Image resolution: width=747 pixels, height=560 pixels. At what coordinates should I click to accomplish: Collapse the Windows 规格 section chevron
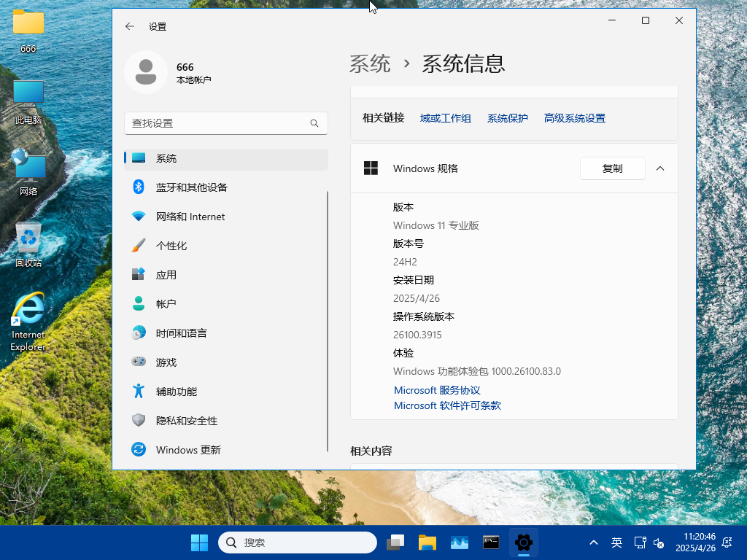pyautogui.click(x=659, y=168)
